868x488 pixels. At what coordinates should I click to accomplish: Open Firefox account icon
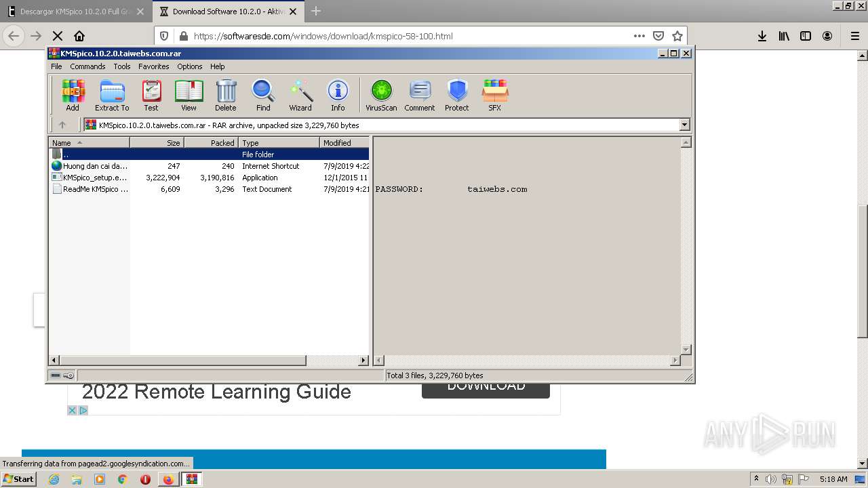click(827, 36)
